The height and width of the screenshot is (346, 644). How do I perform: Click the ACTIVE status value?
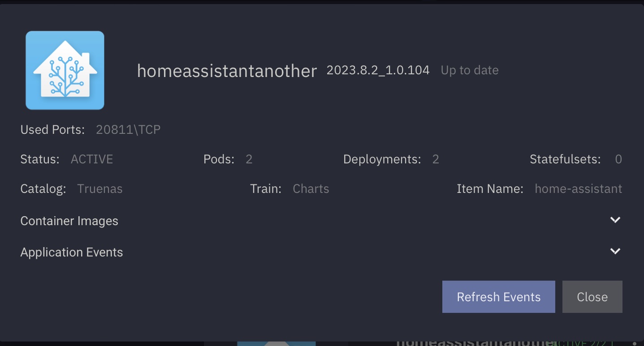92,159
